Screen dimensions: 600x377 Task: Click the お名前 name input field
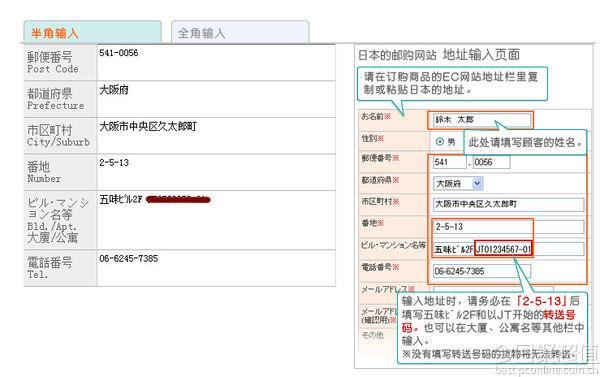(482, 120)
